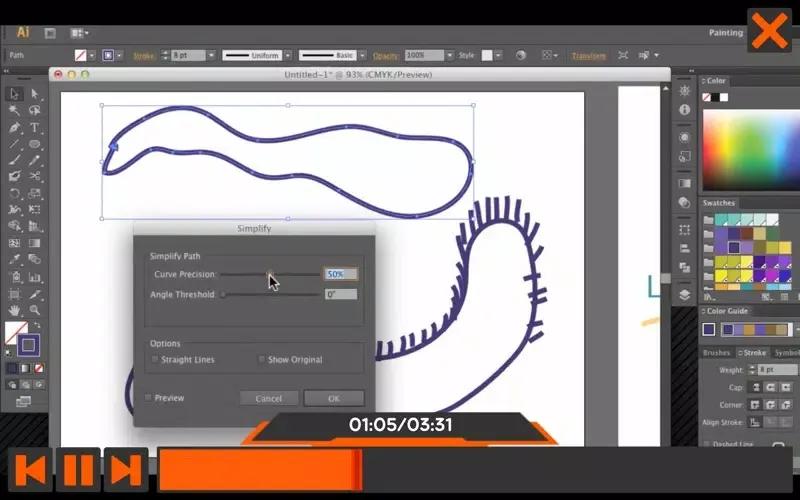Swap fill and stroke colors arrow
Viewport: 800px width, 500px height.
(37, 325)
